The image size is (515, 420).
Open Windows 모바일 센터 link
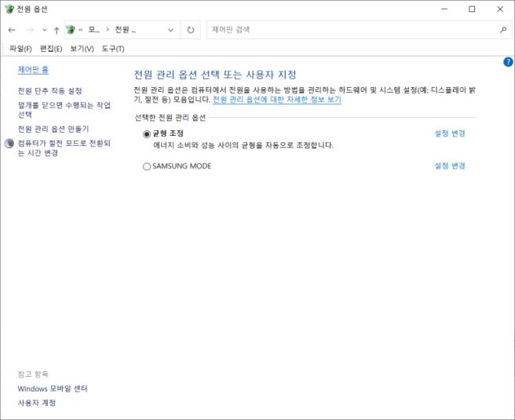pos(53,389)
